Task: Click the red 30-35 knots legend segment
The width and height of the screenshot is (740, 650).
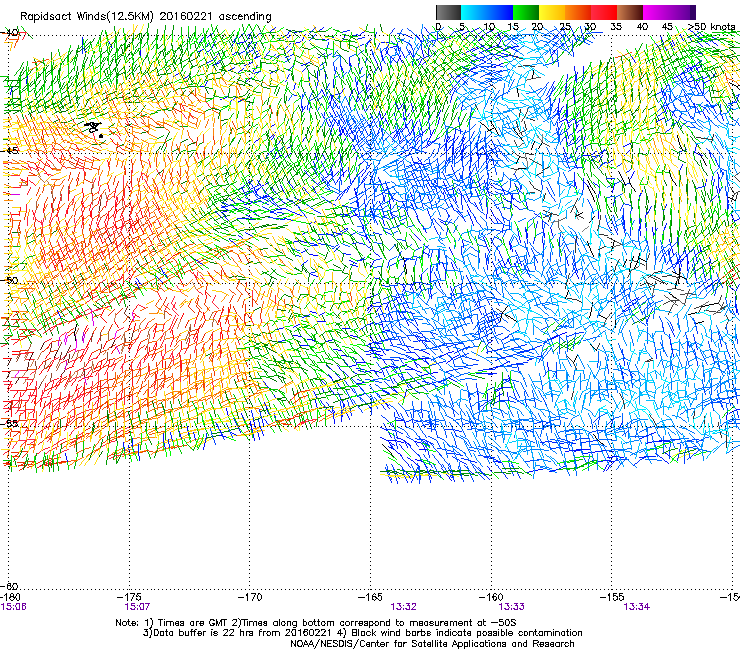Action: (x=604, y=12)
